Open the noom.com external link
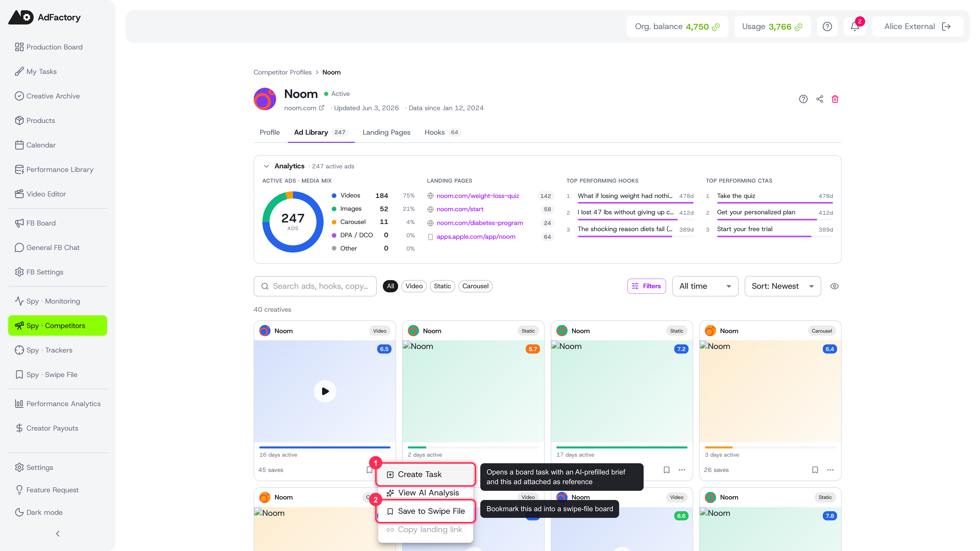 [x=304, y=108]
